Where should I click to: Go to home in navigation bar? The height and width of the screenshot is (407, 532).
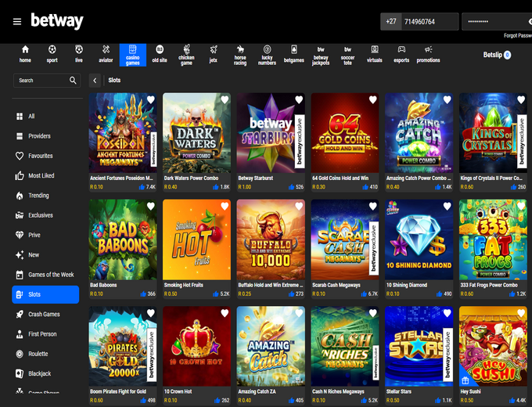pos(25,55)
